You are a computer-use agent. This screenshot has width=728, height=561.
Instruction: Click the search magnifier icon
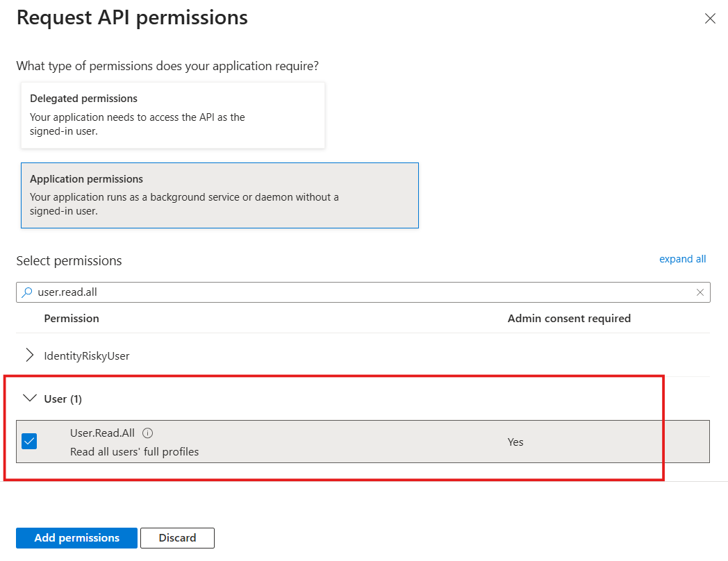tap(27, 292)
